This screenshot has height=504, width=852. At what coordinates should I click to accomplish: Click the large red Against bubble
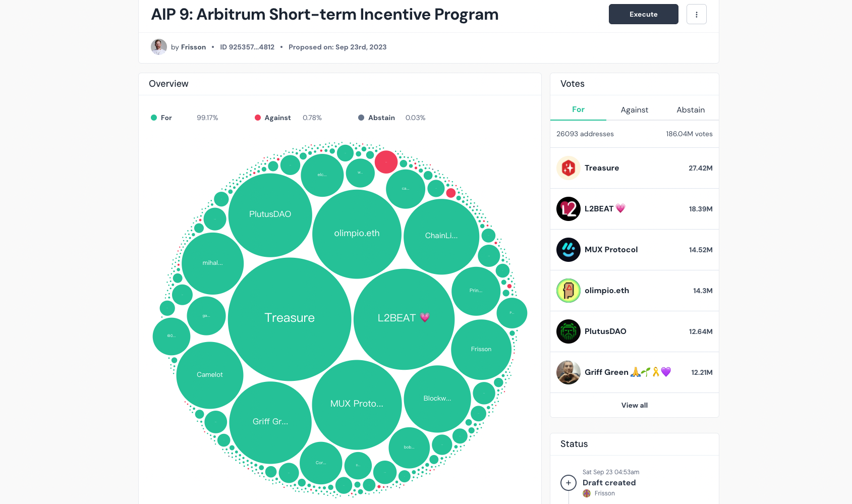click(x=386, y=162)
